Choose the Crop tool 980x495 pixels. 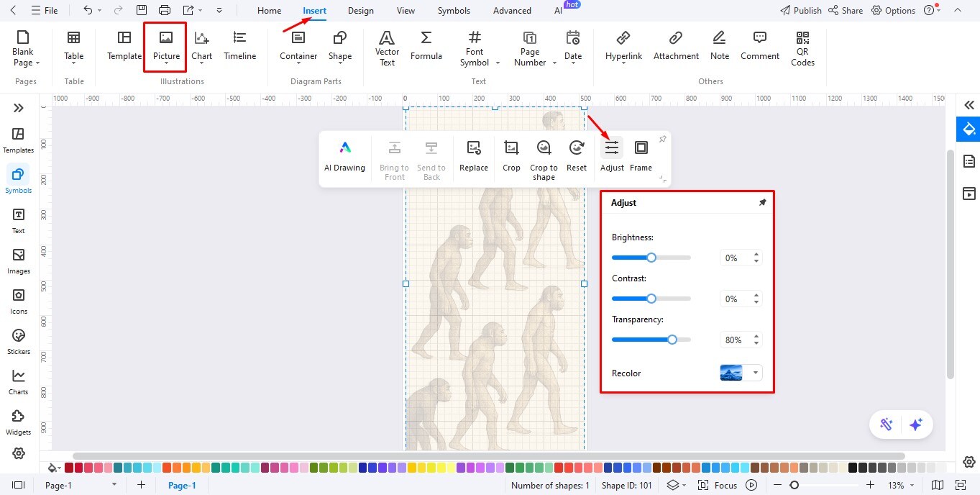tap(511, 156)
